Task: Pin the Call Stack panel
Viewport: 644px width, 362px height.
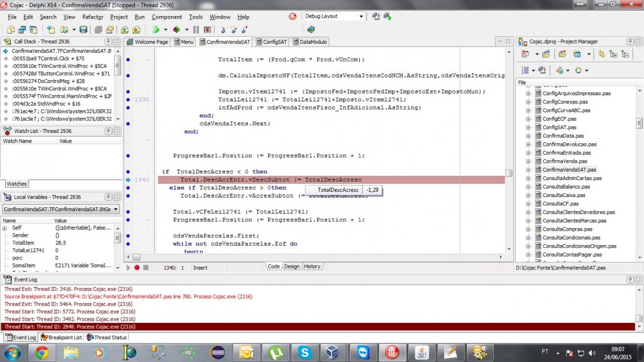Action: [x=108, y=41]
